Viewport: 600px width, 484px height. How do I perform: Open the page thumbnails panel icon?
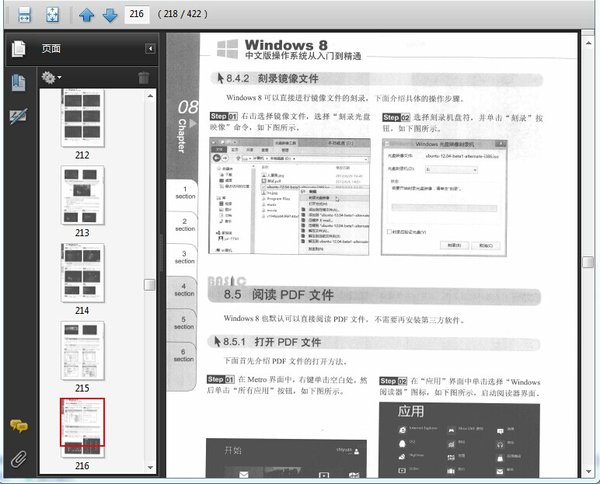point(18,49)
